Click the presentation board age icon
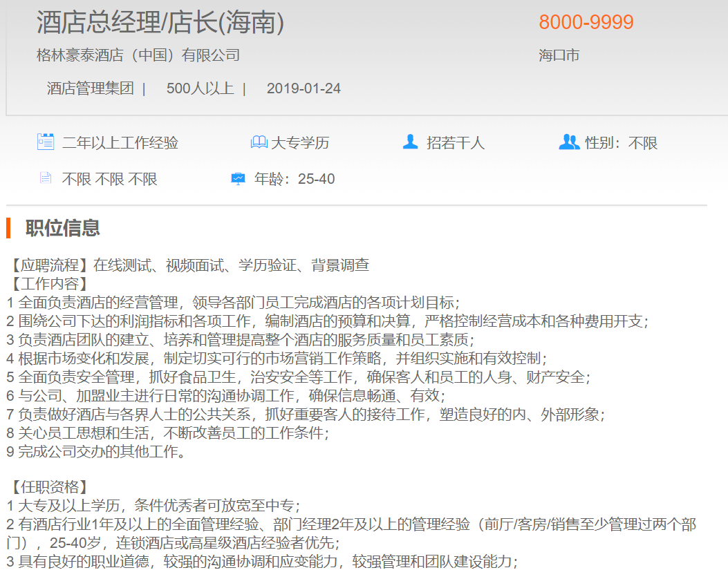 pos(238,179)
